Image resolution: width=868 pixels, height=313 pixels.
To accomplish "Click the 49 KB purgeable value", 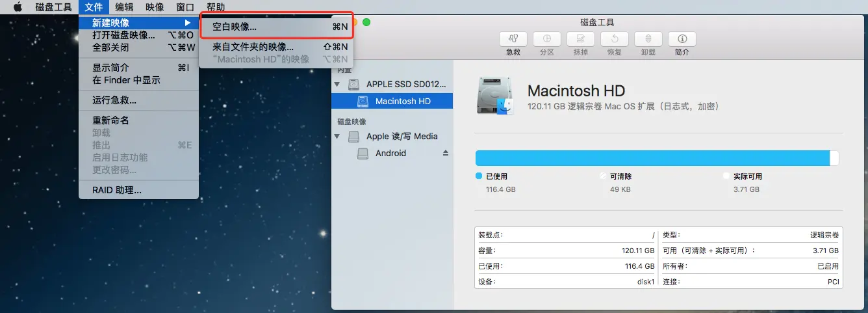I will [620, 189].
